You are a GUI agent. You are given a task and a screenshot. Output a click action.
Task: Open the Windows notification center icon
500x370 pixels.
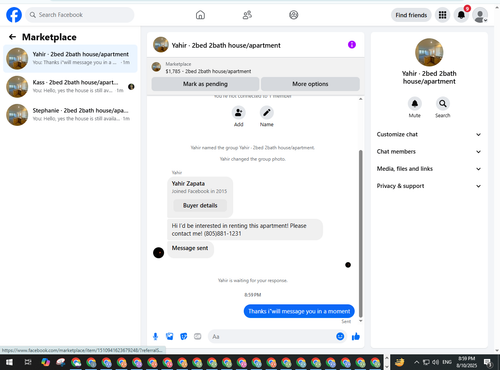tap(488, 362)
